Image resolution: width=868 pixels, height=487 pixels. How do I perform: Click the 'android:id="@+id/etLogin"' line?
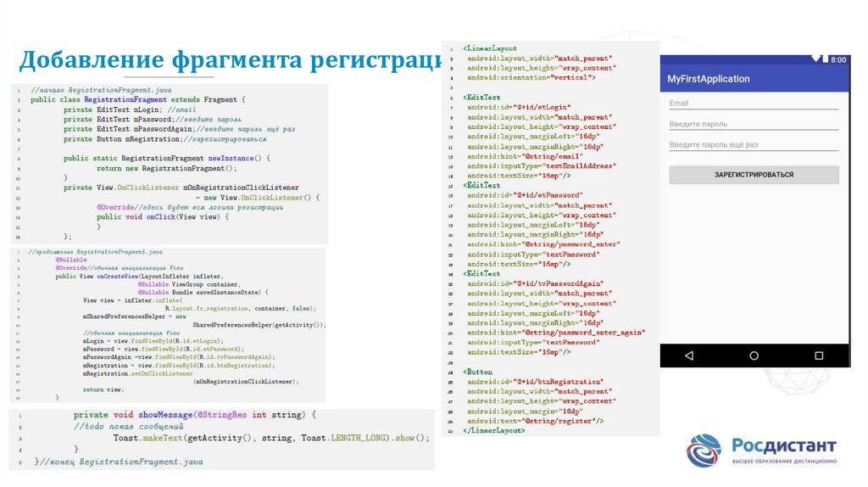(x=519, y=107)
